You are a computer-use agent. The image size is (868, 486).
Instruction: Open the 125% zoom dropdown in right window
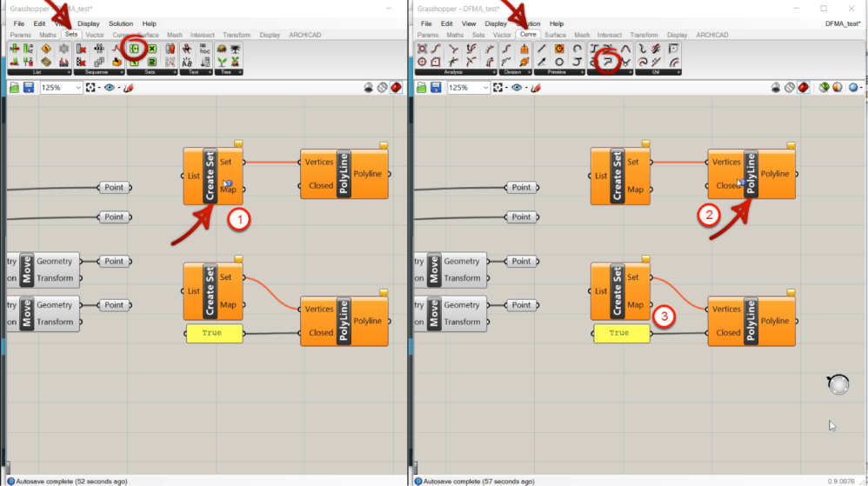tap(485, 88)
